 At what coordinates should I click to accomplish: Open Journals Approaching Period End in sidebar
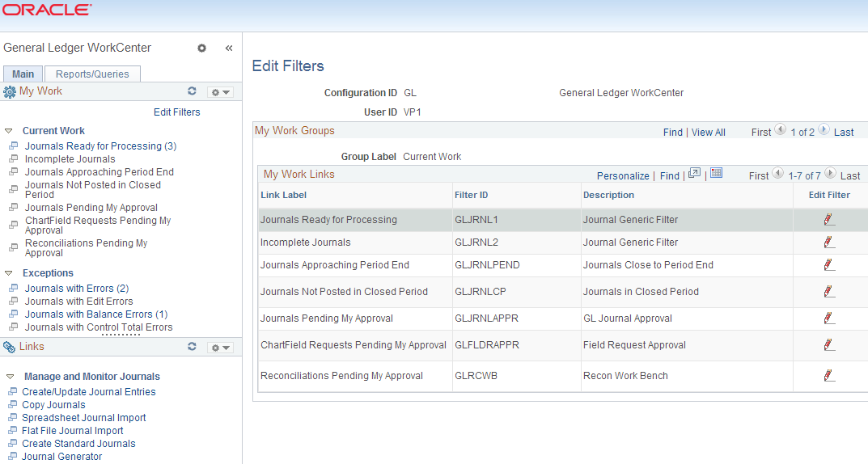click(x=99, y=172)
